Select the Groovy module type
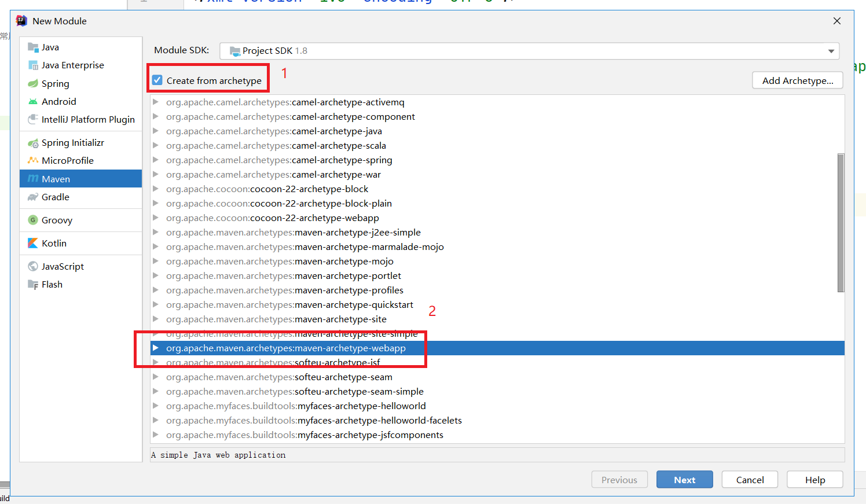 [81, 220]
